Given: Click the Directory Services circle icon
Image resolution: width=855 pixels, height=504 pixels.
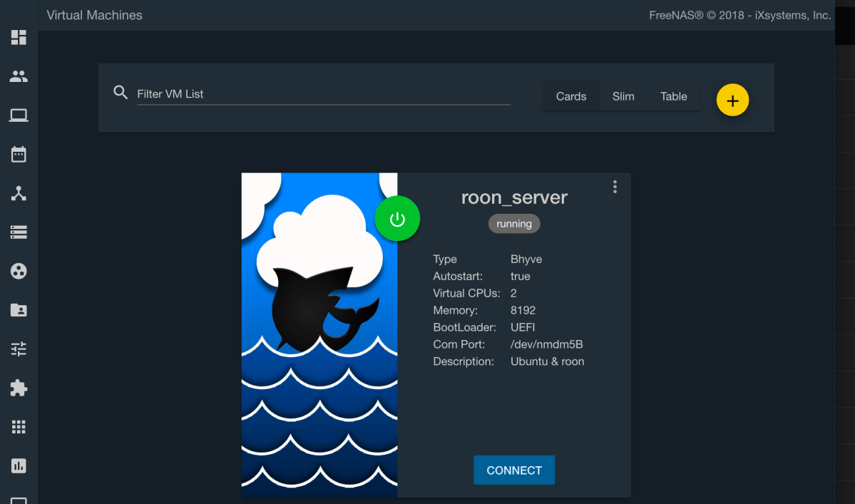Looking at the screenshot, I should pyautogui.click(x=19, y=271).
